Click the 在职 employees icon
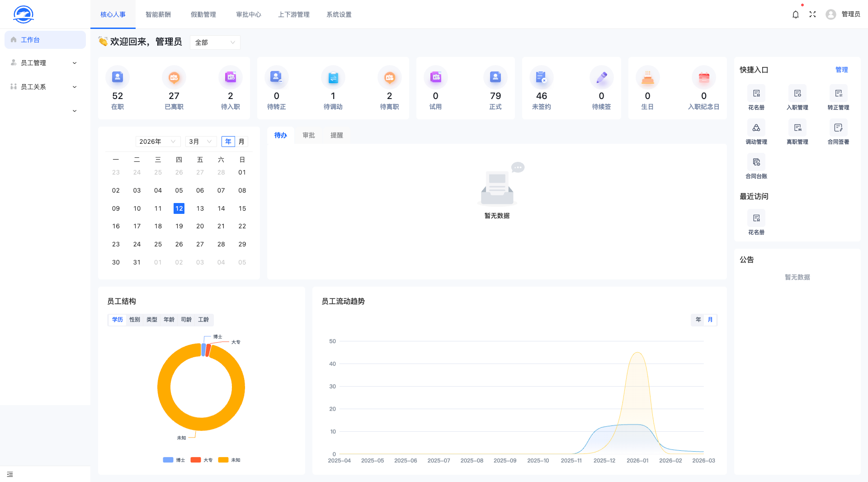This screenshot has height=482, width=868. point(118,77)
